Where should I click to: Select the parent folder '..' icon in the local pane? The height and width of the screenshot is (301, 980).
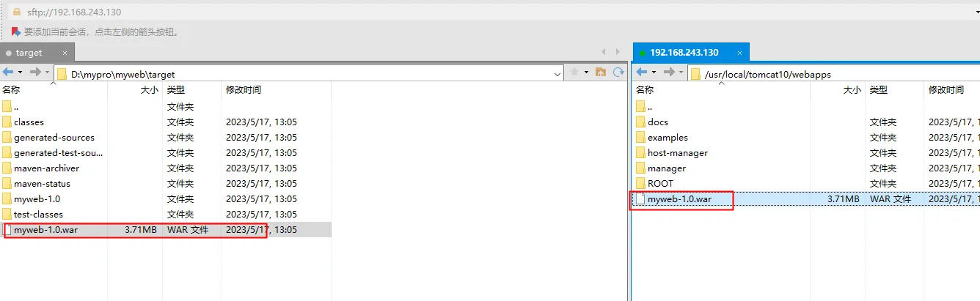tap(7, 107)
